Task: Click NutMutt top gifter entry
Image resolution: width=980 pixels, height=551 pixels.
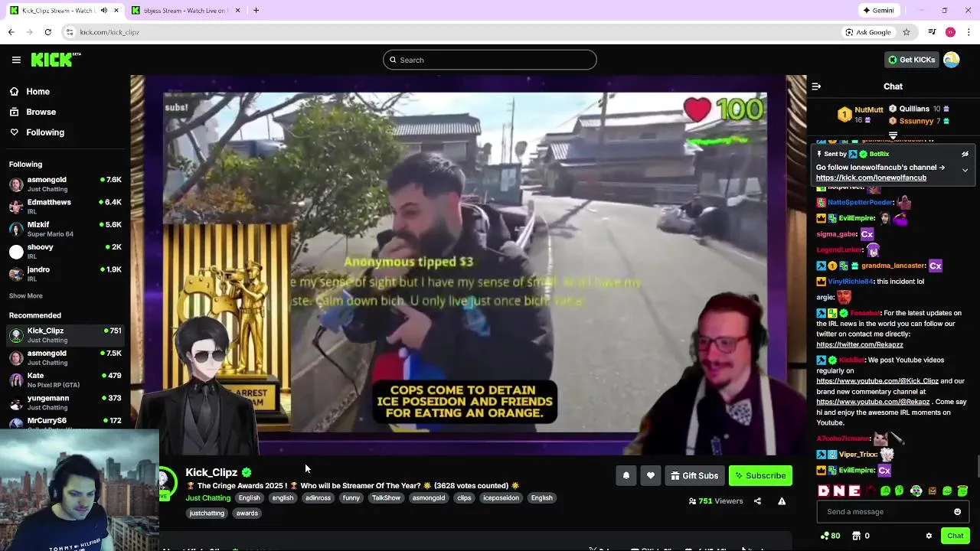Action: coord(860,115)
